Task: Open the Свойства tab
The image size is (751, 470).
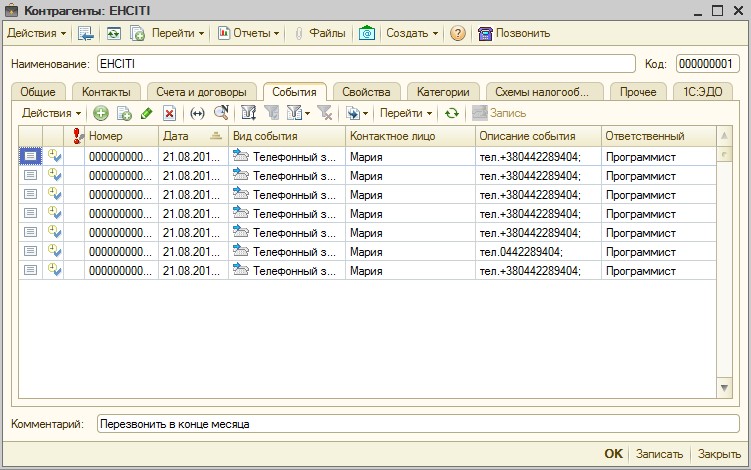Action: click(x=366, y=92)
